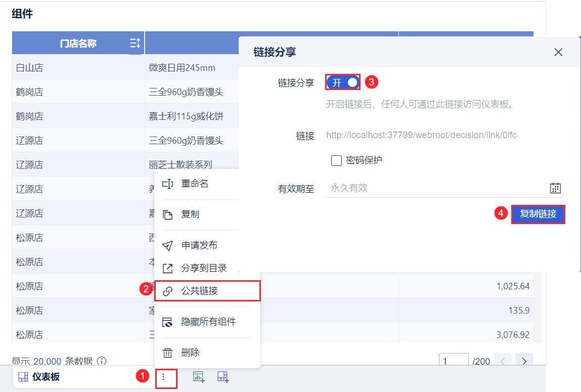Viewport: 581px width, 392px height.
Task: Go to the previous table page
Action: click(503, 361)
